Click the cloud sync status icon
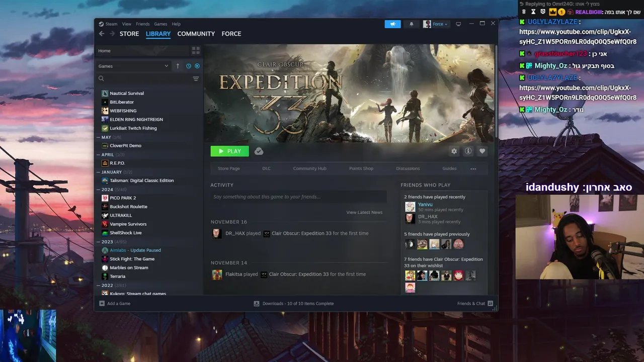Viewport: 644px width, 362px height. point(259,151)
